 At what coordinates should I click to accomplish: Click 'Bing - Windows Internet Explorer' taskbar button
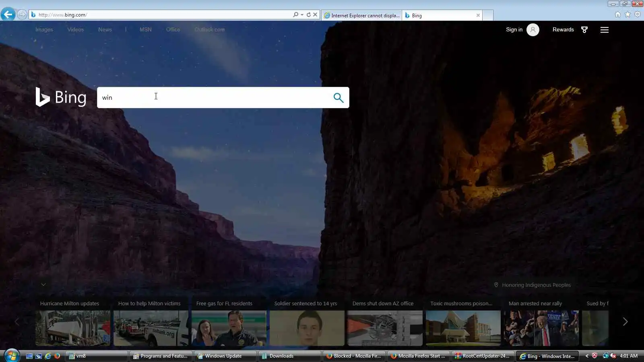click(x=547, y=356)
